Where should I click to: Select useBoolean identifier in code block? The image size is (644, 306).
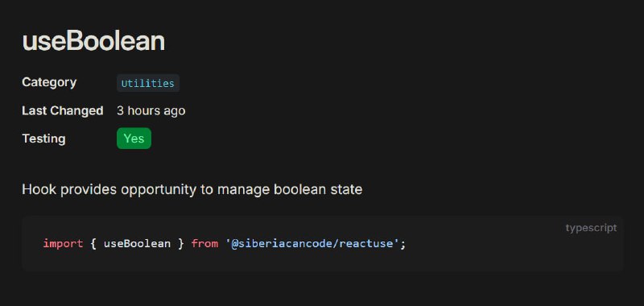click(137, 243)
